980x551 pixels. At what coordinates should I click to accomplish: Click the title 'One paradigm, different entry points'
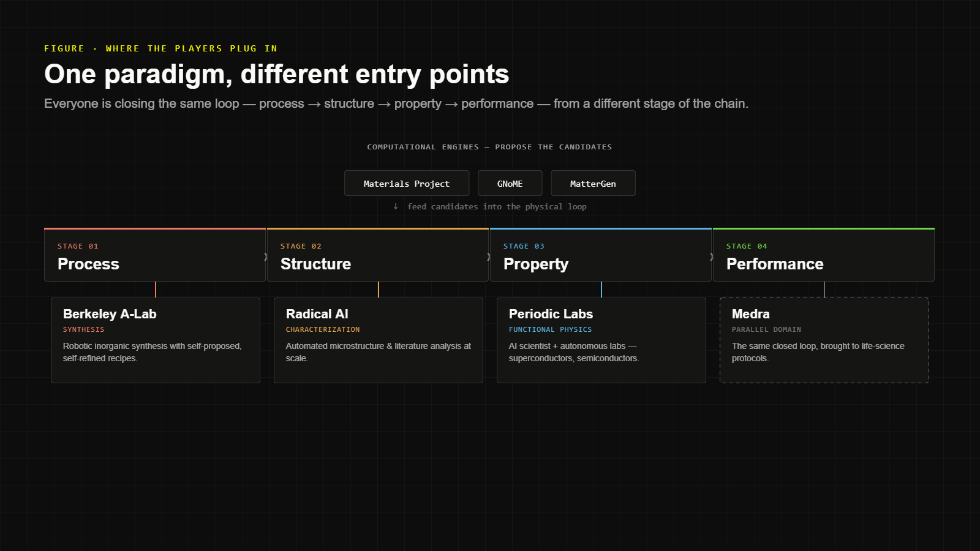276,74
